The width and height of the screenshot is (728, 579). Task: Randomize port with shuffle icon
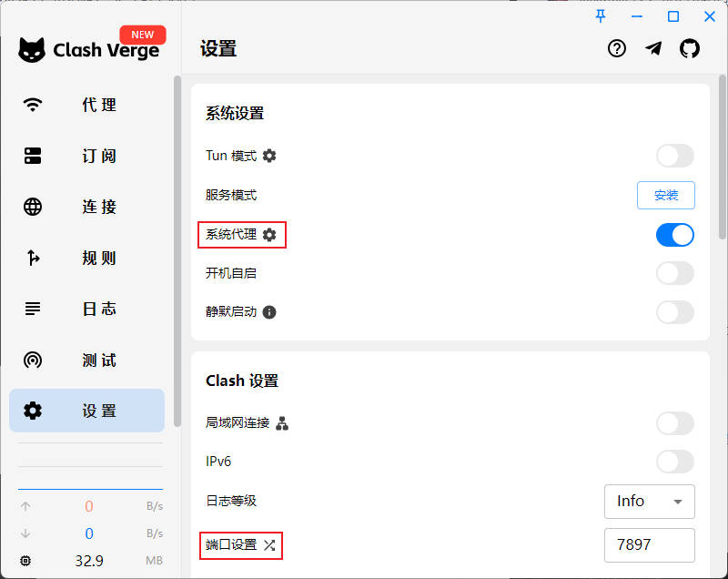269,545
